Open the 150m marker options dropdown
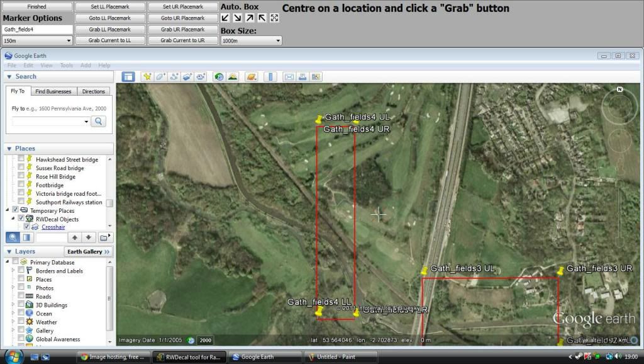 [x=38, y=40]
